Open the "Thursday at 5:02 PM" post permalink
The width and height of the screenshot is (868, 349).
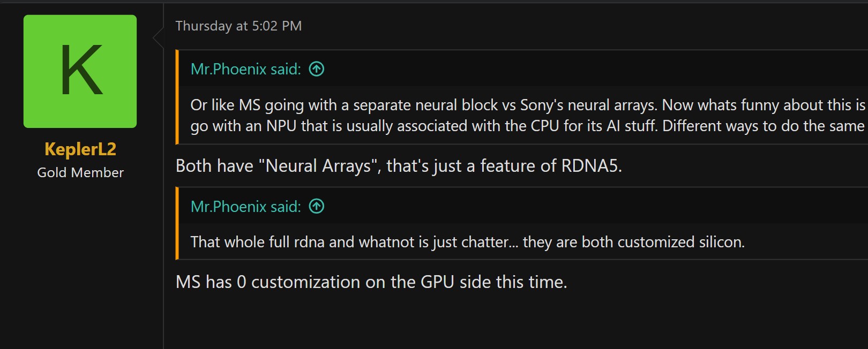coord(238,26)
